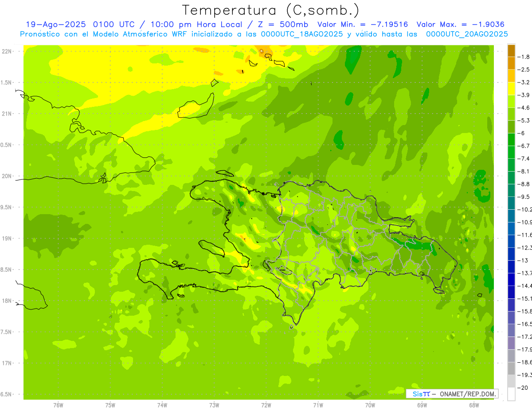Click the title 'Temperatura (C,somb.)'
This screenshot has width=532, height=411.
tap(271, 11)
